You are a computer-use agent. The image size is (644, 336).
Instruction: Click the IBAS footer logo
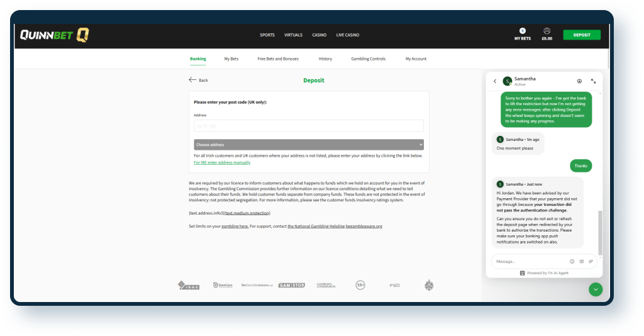189,285
